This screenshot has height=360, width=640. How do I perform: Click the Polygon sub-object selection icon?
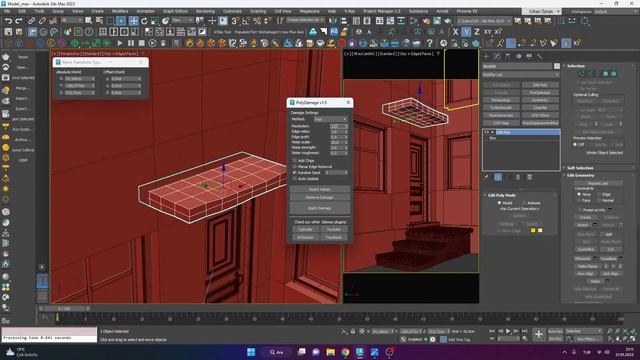[x=606, y=73]
